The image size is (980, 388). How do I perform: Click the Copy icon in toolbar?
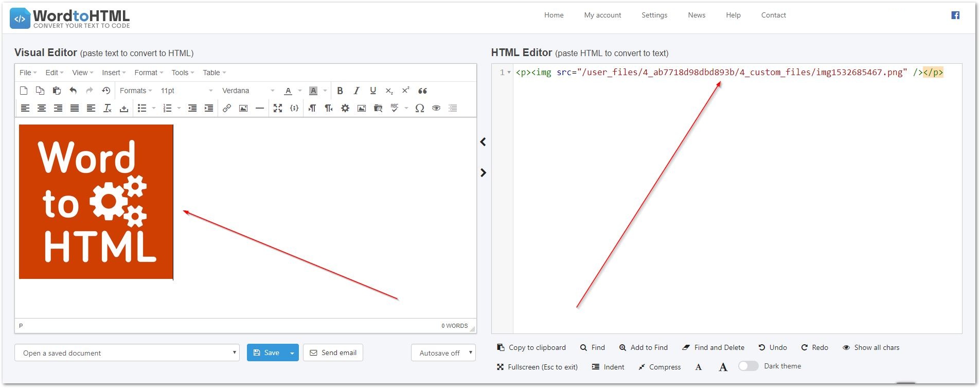pyautogui.click(x=40, y=91)
